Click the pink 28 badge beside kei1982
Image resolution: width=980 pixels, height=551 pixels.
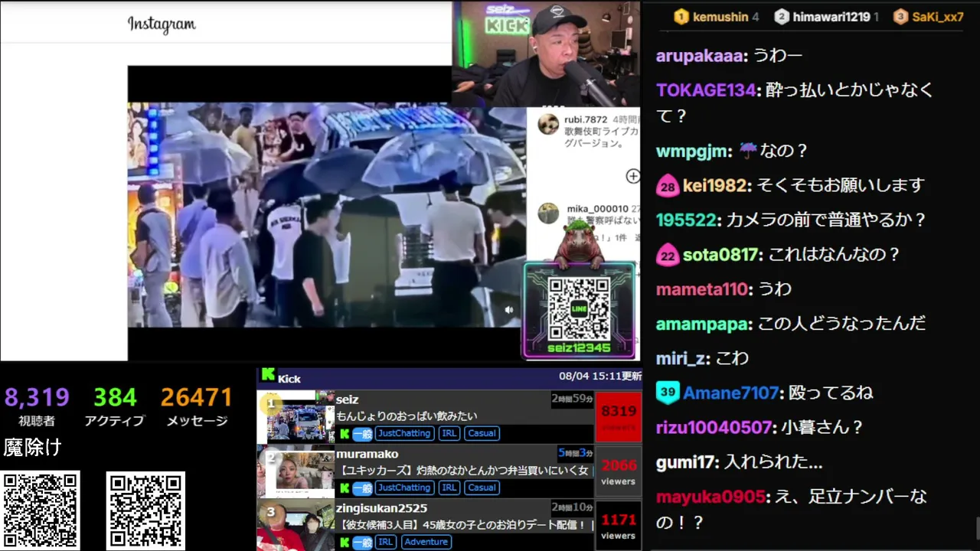pos(668,187)
